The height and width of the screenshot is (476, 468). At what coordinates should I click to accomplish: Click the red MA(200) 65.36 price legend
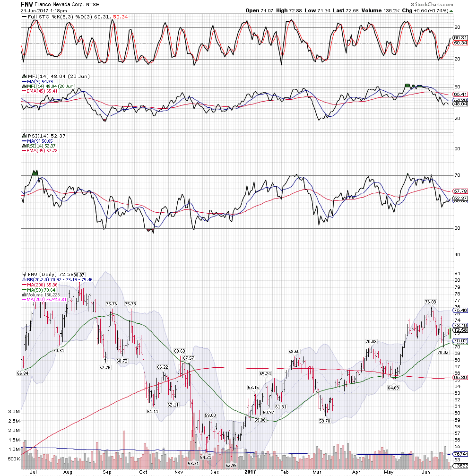[x=40, y=285]
